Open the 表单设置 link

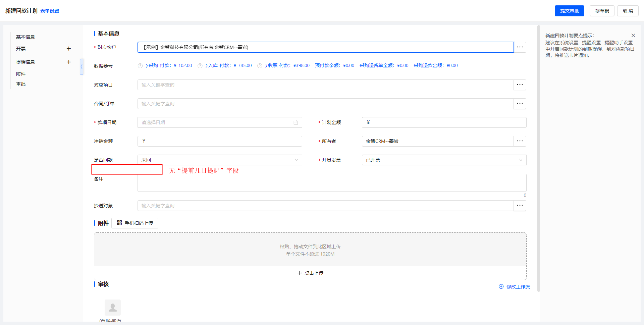(50, 11)
